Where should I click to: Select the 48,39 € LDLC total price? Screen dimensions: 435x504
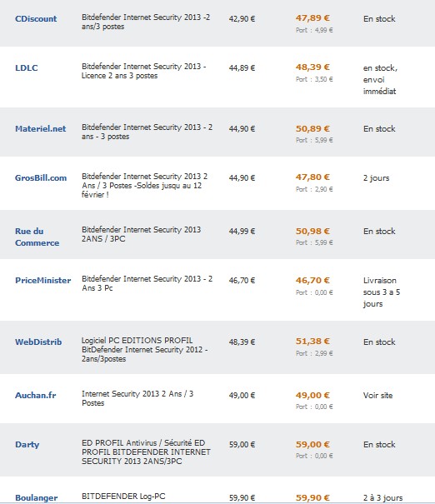pyautogui.click(x=312, y=67)
